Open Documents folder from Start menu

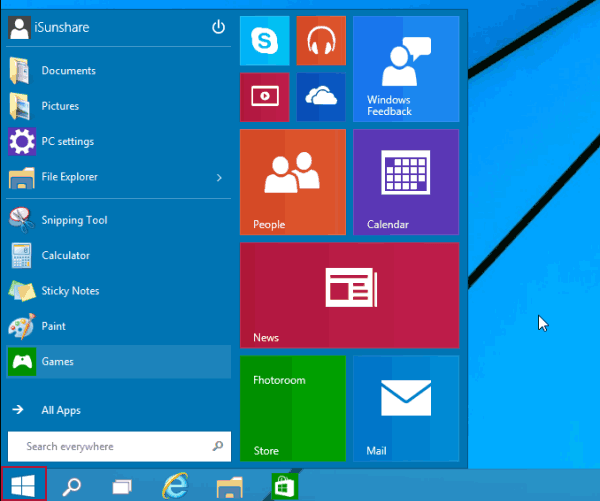point(119,71)
